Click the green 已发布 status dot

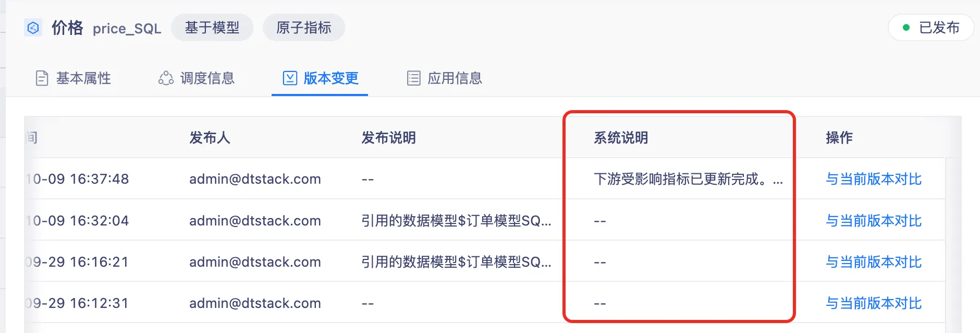906,28
